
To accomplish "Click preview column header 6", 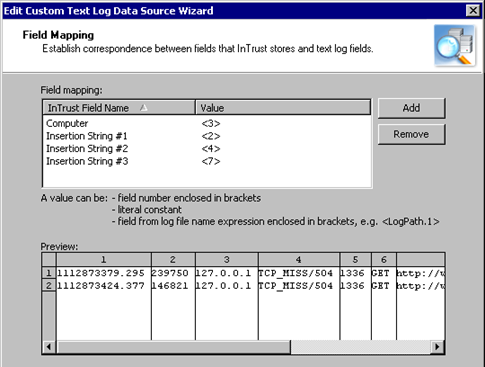I will coord(384,259).
